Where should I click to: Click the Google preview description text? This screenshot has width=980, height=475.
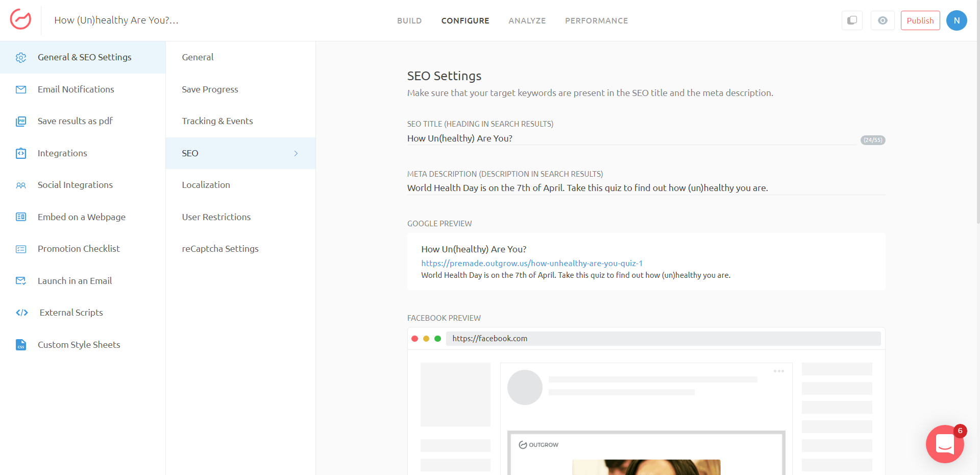coord(576,275)
